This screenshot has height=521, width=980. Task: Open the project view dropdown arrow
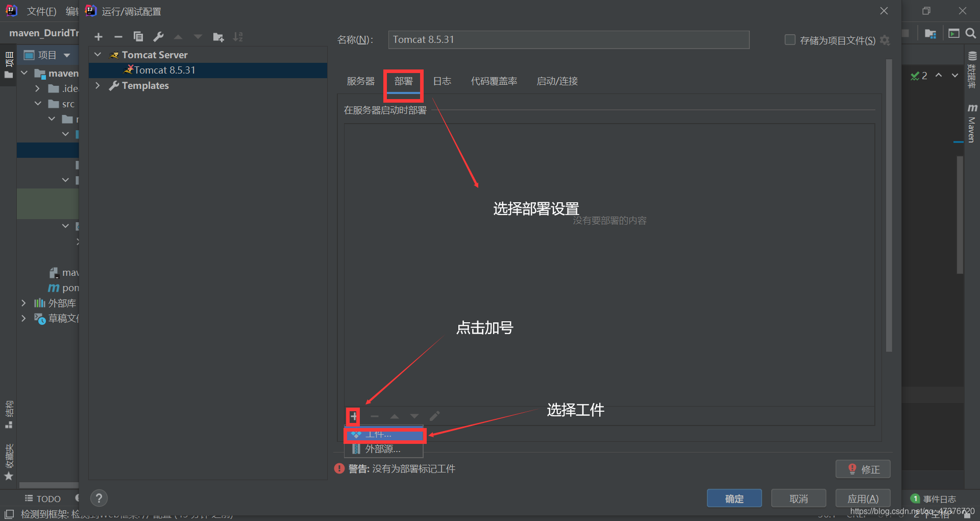[67, 55]
